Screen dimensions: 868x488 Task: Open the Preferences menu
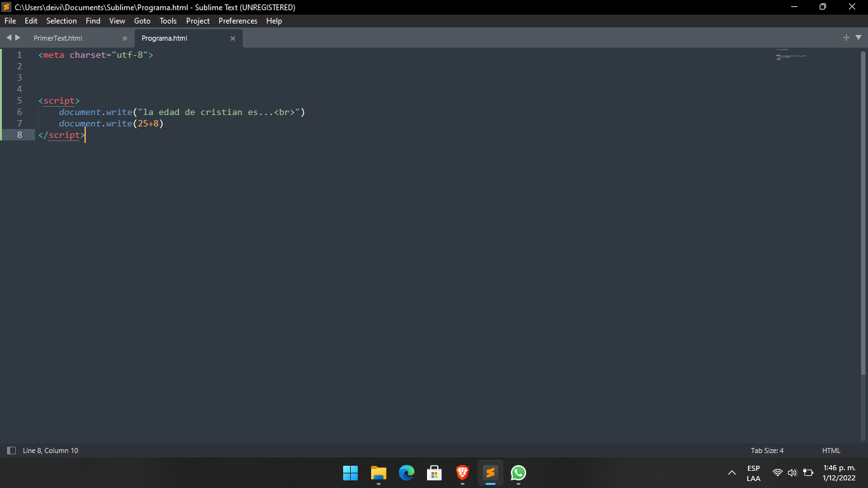coord(238,21)
